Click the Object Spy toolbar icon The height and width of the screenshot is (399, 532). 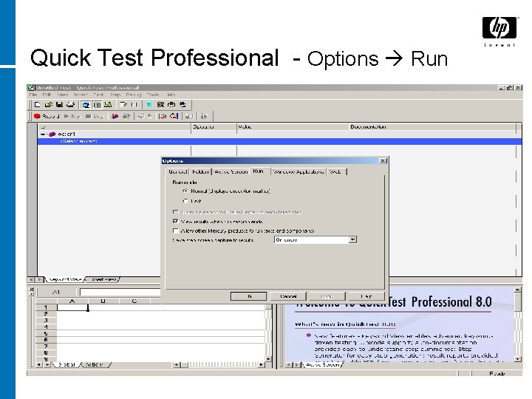click(160, 104)
